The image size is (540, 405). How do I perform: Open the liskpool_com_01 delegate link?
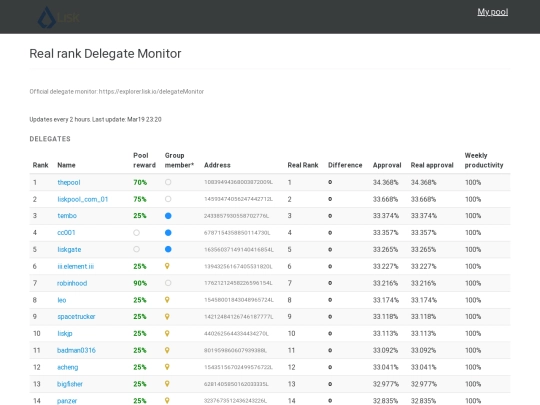83,199
